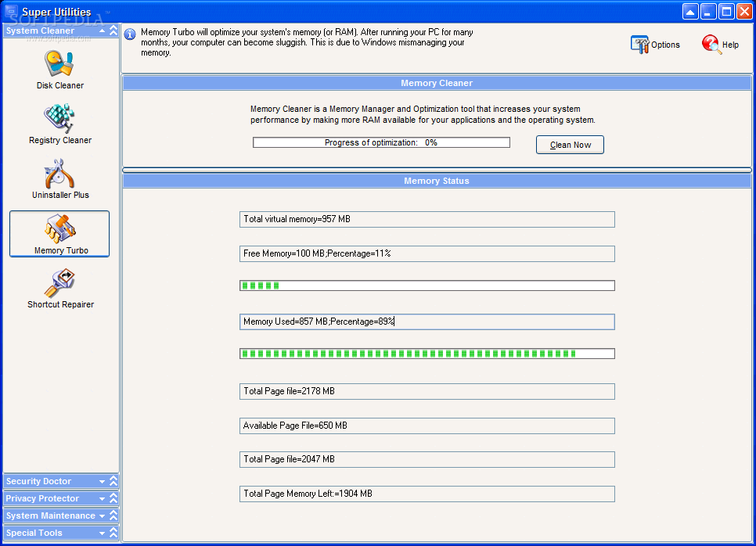Image resolution: width=756 pixels, height=546 pixels.
Task: Expand Security Doctor with double chevron
Action: [x=113, y=481]
